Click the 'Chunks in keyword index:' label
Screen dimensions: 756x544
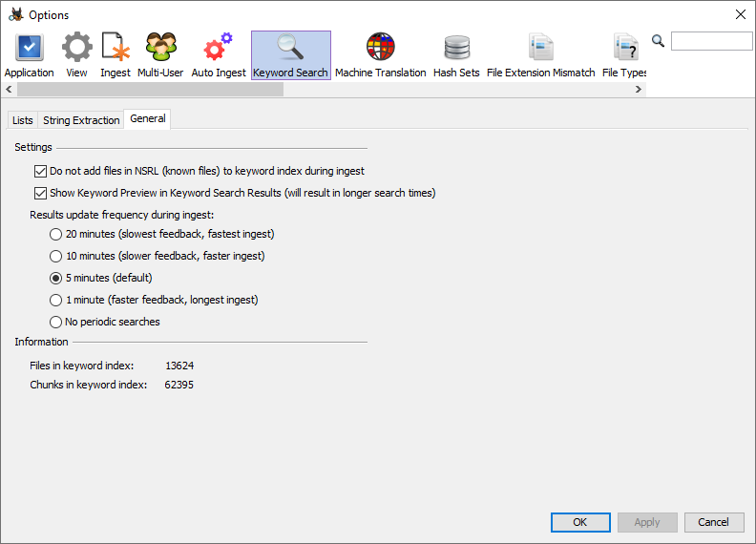[x=88, y=385]
